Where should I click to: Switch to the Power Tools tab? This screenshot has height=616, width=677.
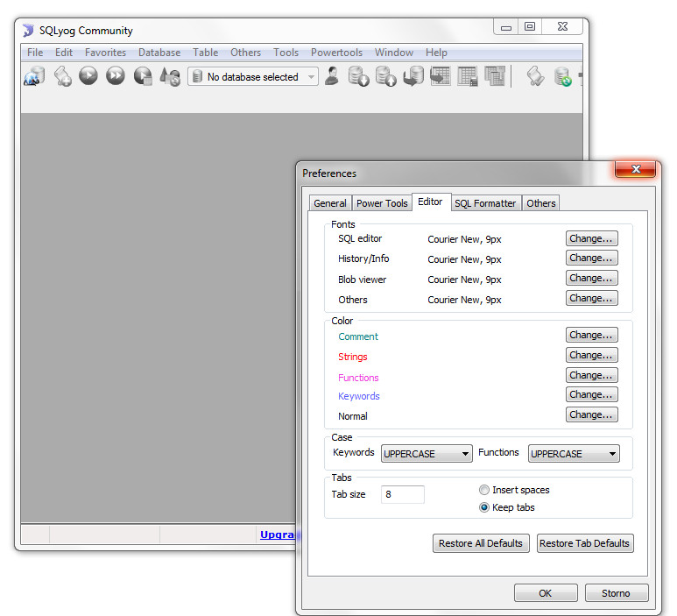pyautogui.click(x=382, y=203)
